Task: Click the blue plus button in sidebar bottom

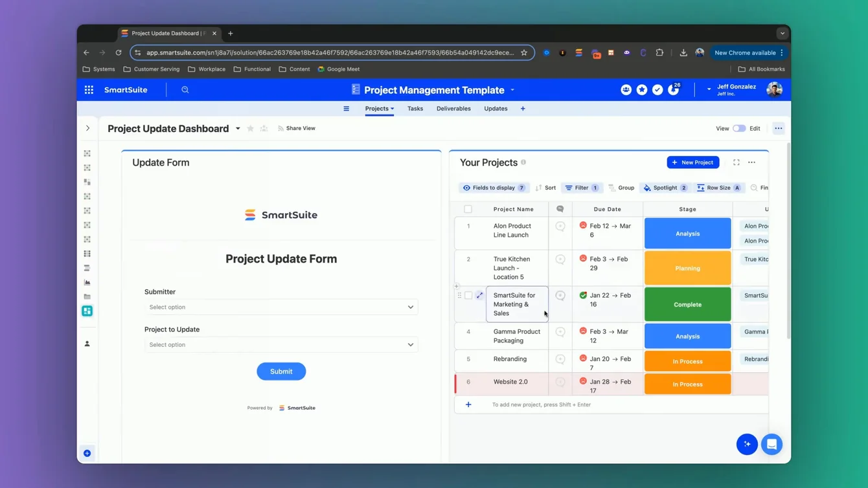Action: tap(87, 453)
